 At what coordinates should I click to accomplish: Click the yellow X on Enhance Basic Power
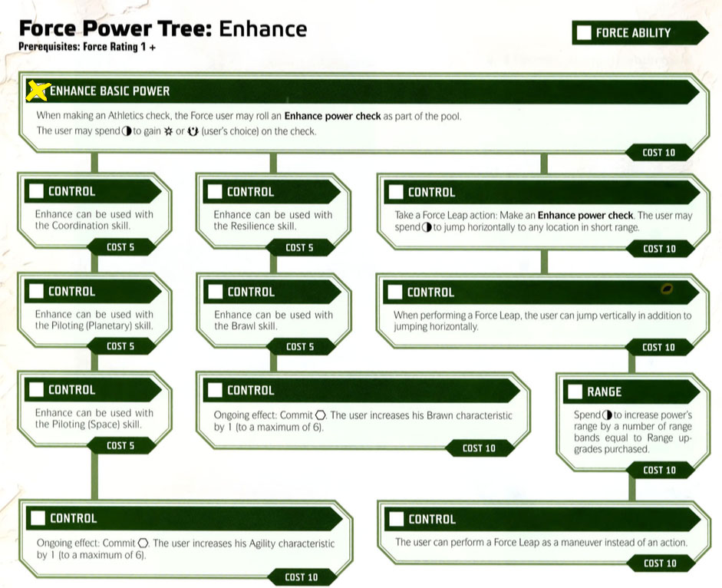click(x=37, y=91)
